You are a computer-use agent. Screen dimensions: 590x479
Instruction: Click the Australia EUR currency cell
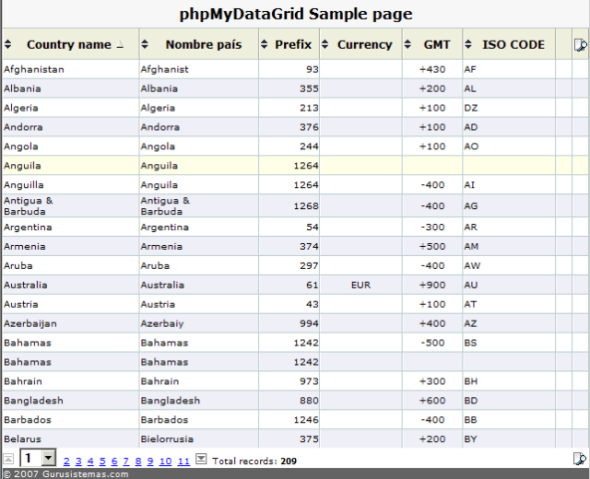click(x=361, y=285)
